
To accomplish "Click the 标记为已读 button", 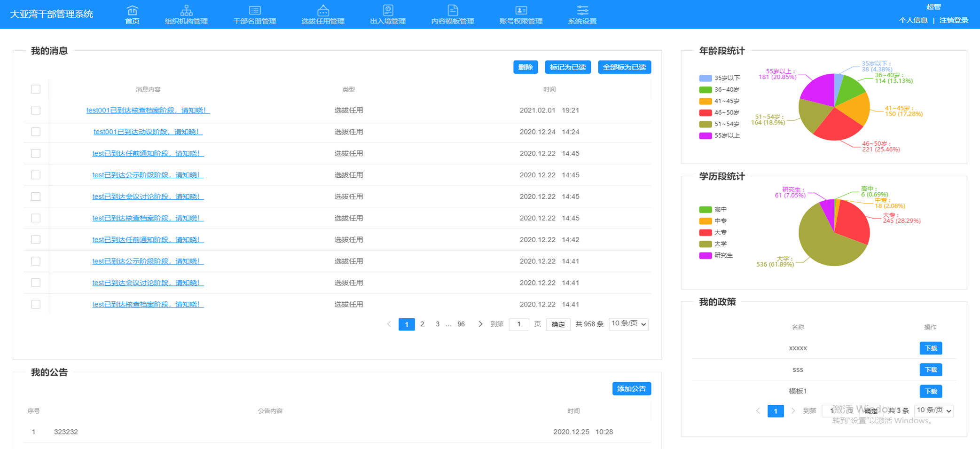I will 567,67.
